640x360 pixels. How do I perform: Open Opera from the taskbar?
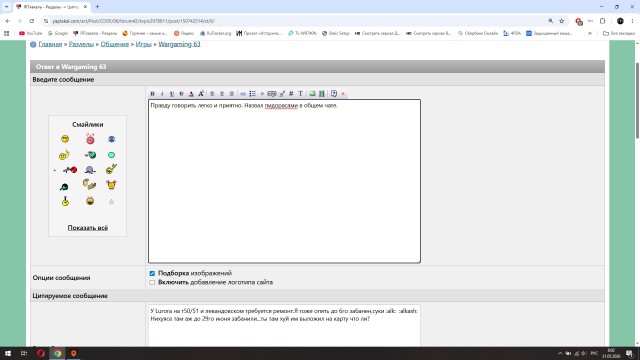(x=41, y=353)
